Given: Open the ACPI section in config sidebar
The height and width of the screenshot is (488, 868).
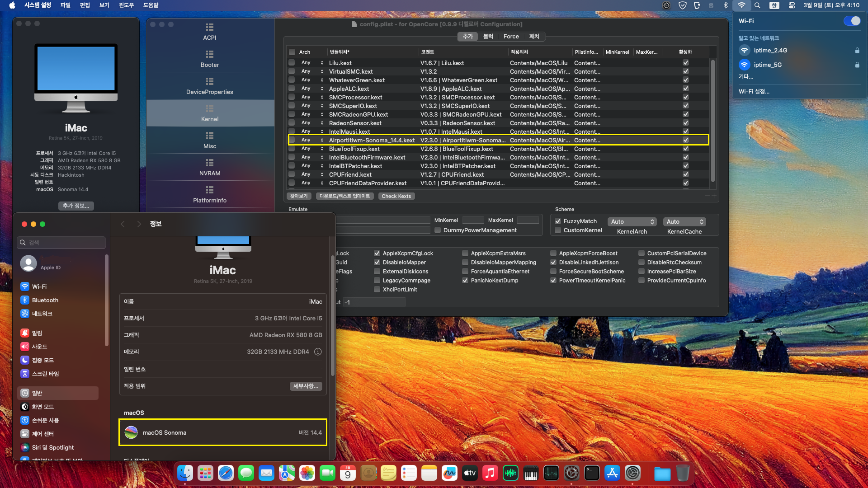Looking at the screenshot, I should 210,32.
